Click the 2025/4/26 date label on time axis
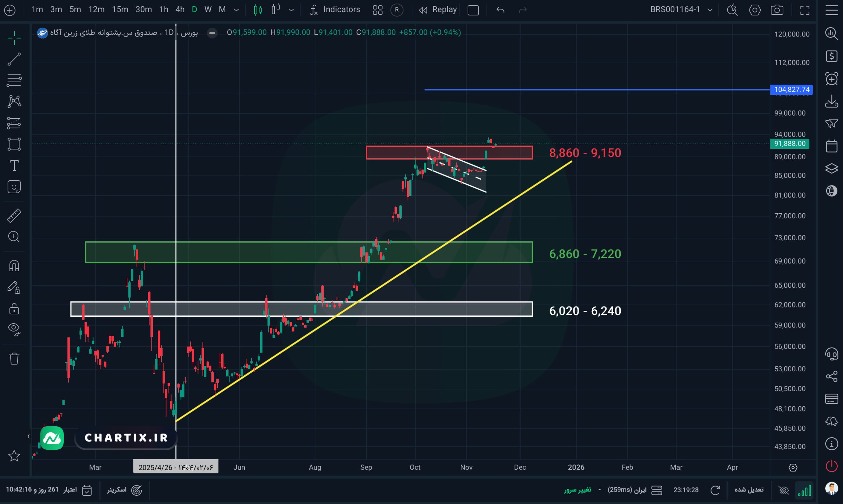This screenshot has width=843, height=504. coord(176,467)
